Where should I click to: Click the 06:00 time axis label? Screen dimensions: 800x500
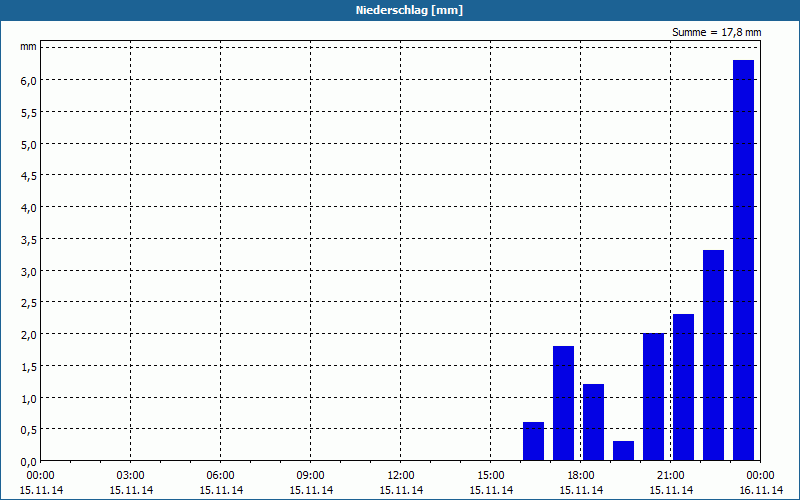pyautogui.click(x=220, y=476)
